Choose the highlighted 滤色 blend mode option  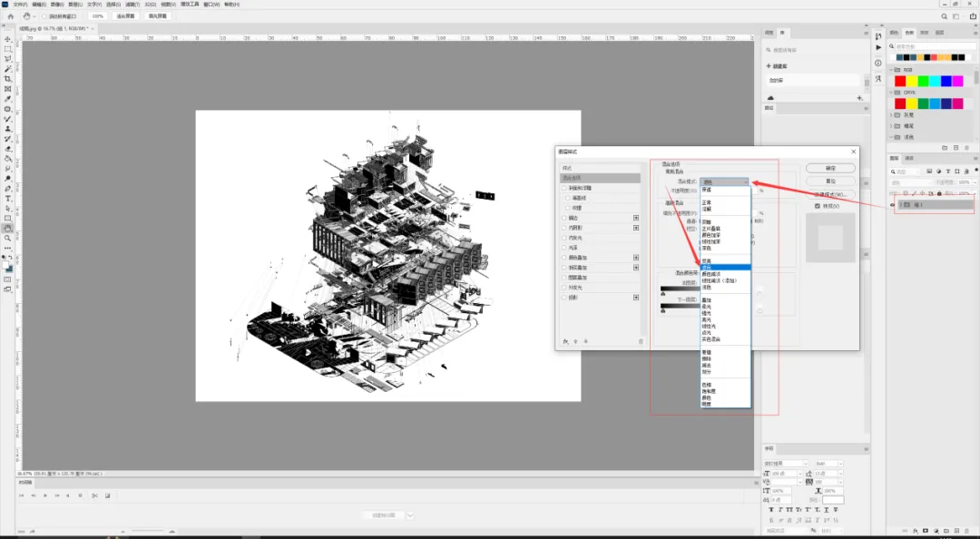tap(726, 267)
